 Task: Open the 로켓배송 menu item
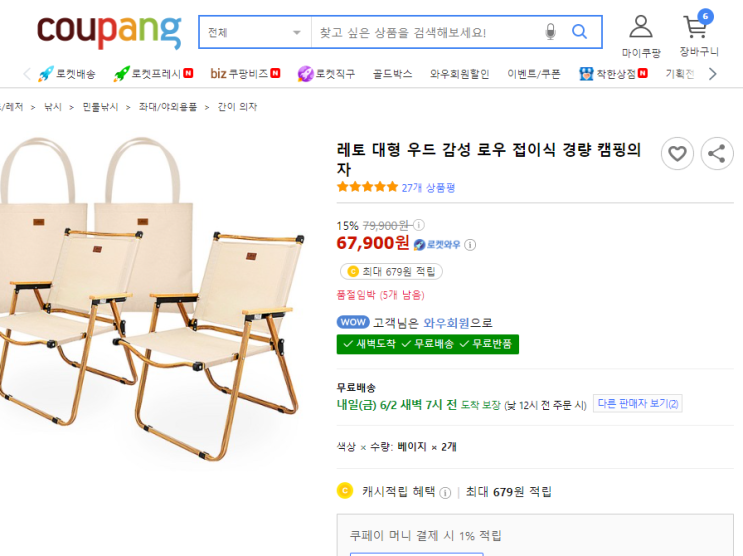(67, 74)
